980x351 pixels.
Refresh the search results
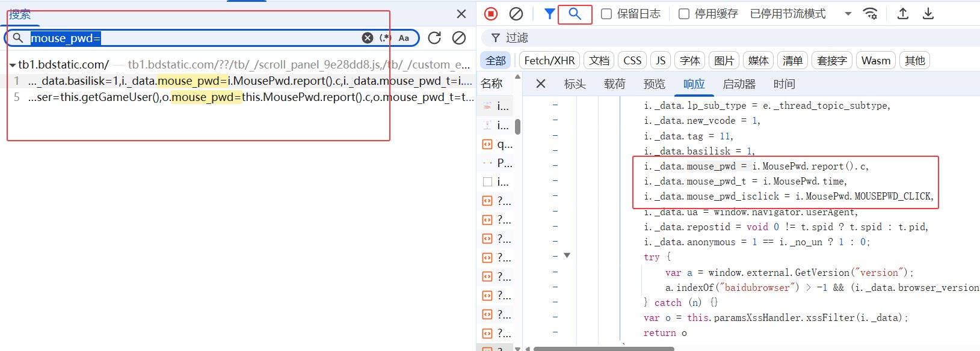[434, 38]
